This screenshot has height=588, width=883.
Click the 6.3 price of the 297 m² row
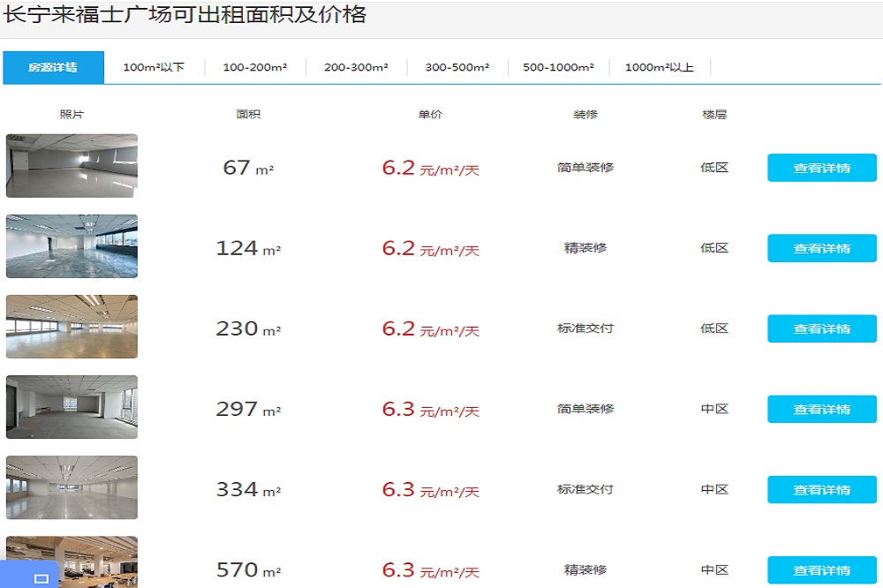[430, 410]
